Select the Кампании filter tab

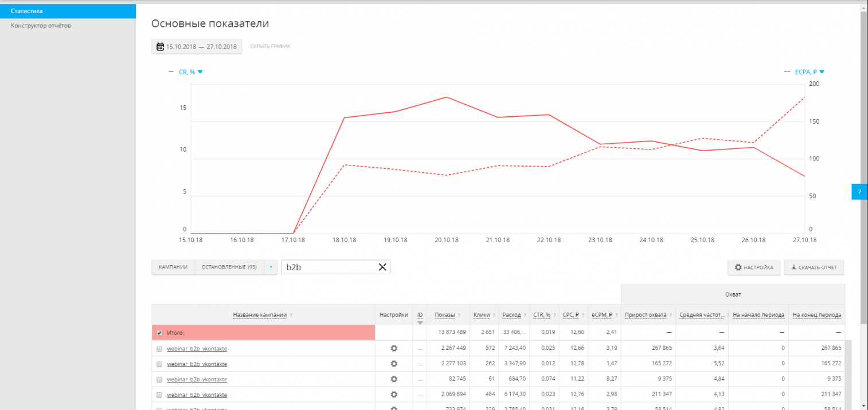(173, 267)
